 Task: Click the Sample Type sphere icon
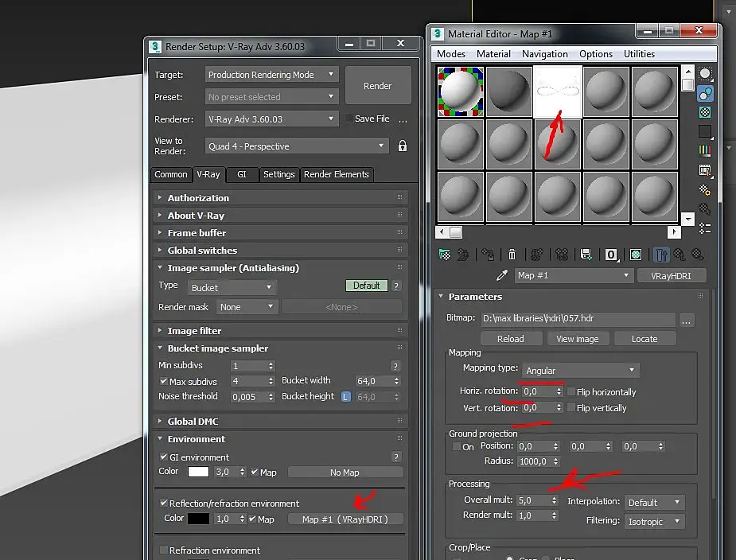pyautogui.click(x=705, y=74)
